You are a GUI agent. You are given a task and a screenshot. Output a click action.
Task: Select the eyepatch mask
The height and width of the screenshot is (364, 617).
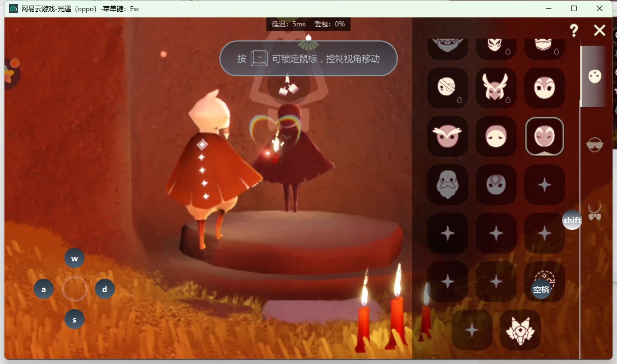(448, 87)
